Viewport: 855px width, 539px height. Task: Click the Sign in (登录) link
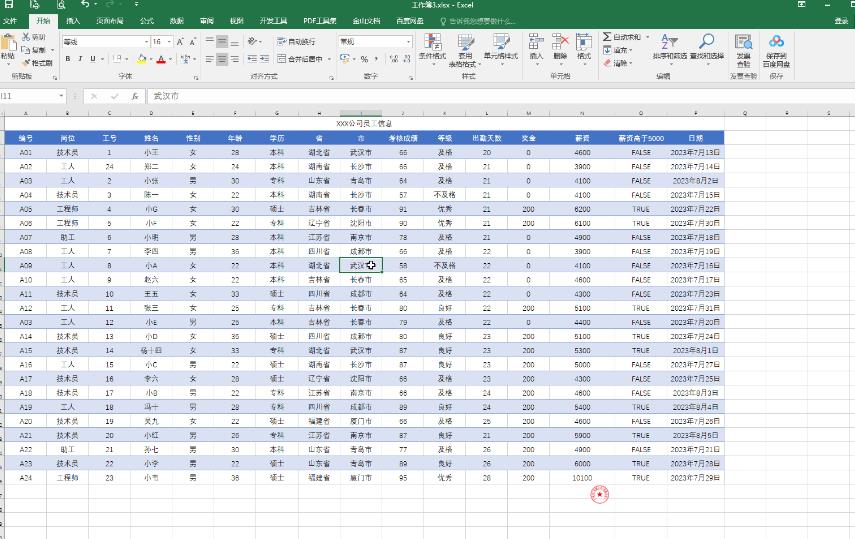[841, 21]
